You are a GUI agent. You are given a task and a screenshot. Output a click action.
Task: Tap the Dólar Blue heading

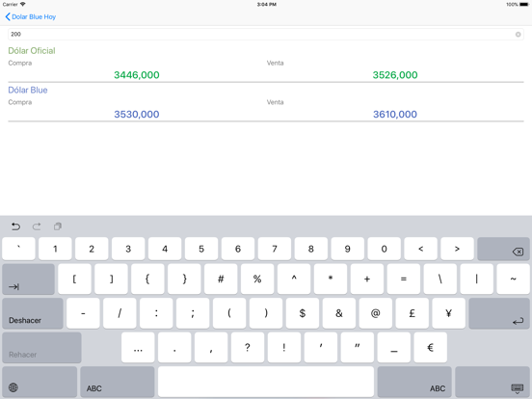(x=28, y=90)
